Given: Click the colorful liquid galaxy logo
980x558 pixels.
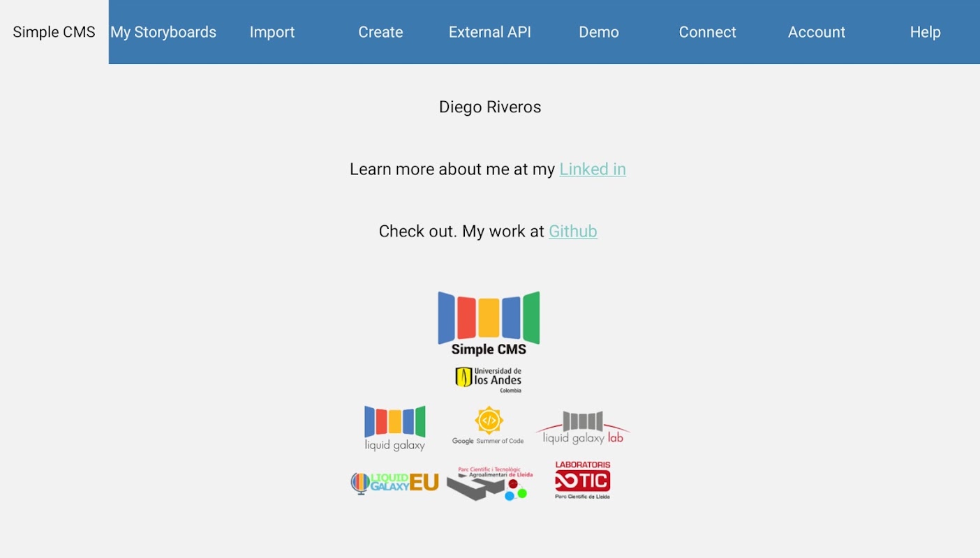Looking at the screenshot, I should point(395,428).
